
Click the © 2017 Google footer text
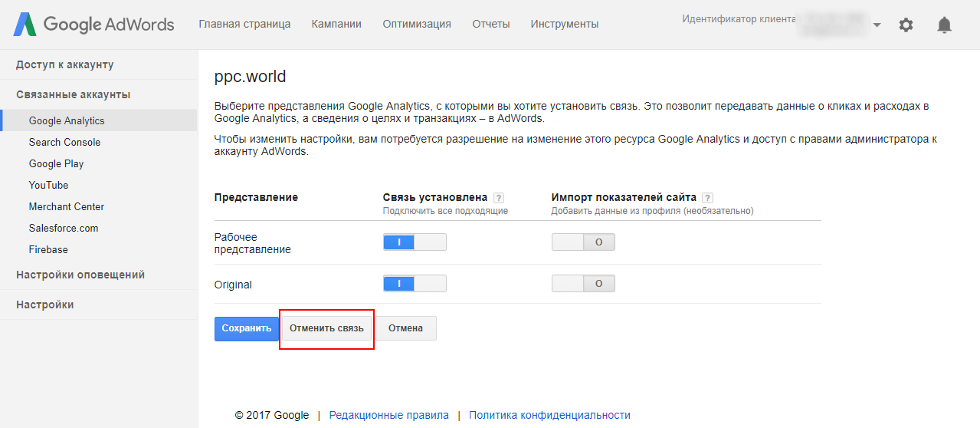click(272, 415)
